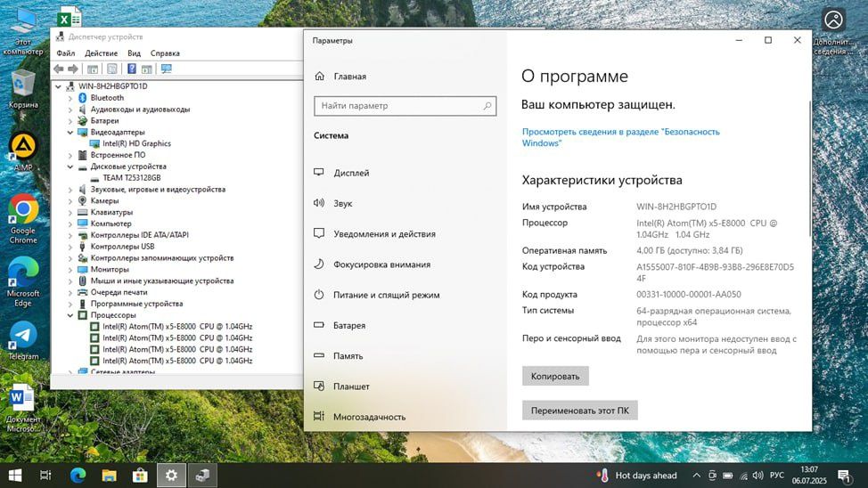This screenshot has width=868, height=488.
Task: Collapse Дисковые устройства node
Action: (70, 167)
